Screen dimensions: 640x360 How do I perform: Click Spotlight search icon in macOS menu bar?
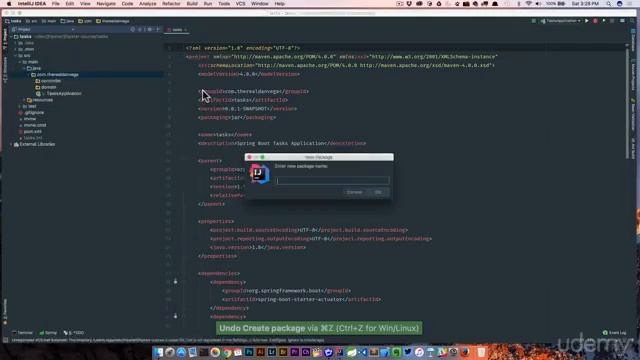[x=608, y=4]
